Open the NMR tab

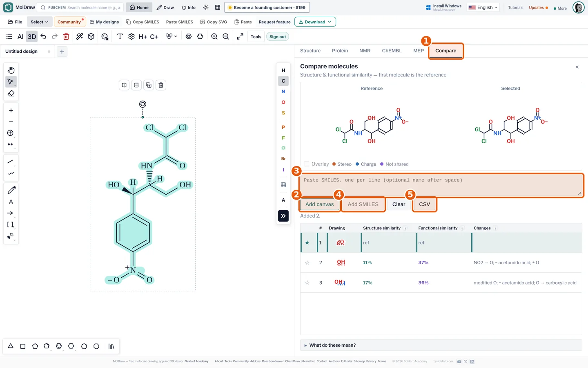(365, 51)
